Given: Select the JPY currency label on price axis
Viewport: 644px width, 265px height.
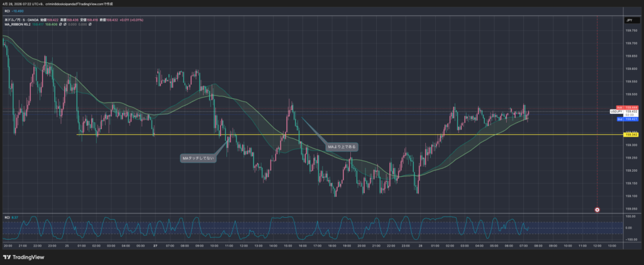Looking at the screenshot, I should tap(628, 21).
